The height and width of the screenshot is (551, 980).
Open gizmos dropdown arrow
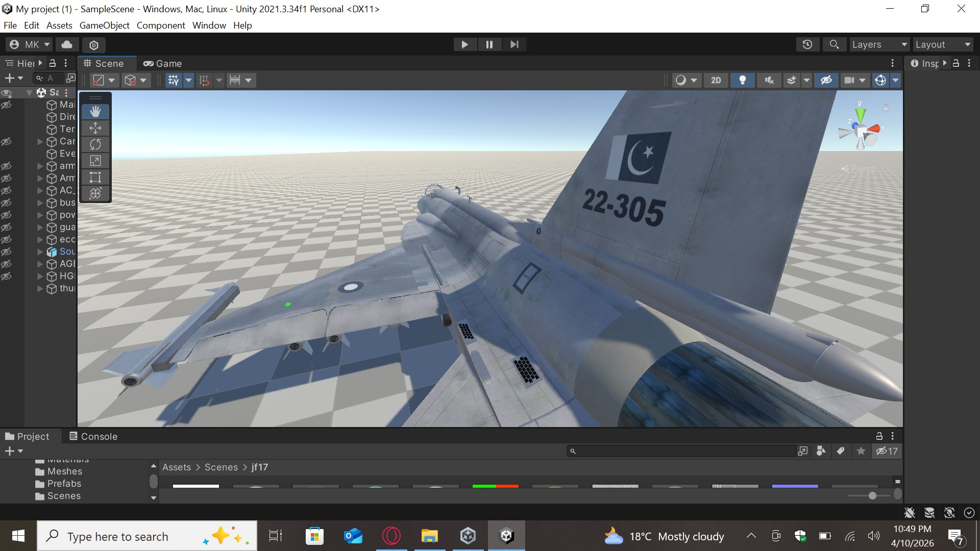pos(896,80)
